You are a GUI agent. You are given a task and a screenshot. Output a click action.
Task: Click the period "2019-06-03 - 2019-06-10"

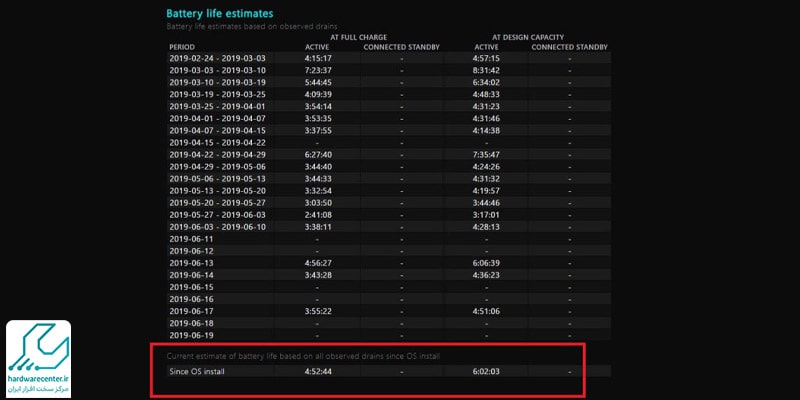[217, 227]
